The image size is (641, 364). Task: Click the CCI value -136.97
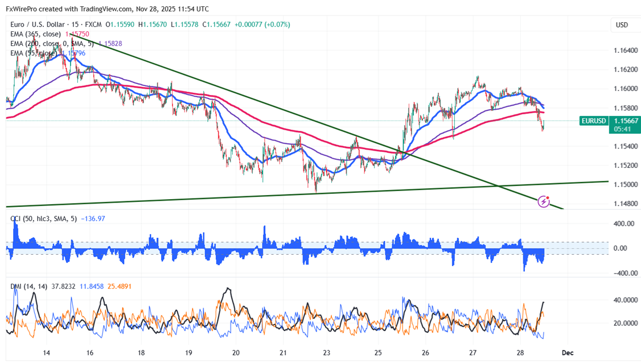point(93,218)
